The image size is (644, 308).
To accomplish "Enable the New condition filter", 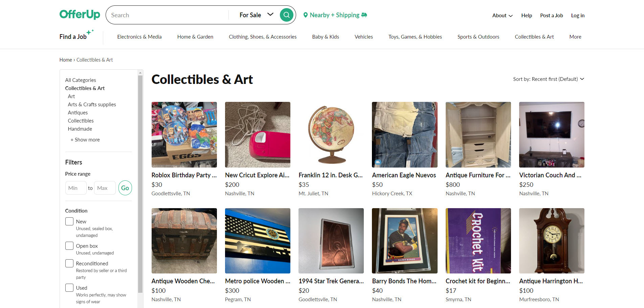I will tap(69, 221).
